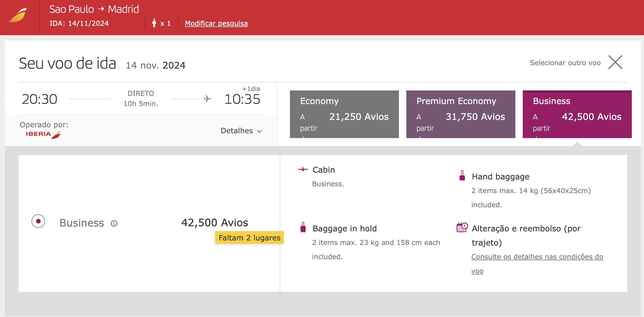
Task: Close flight selection with the X icon
Action: pyautogui.click(x=615, y=62)
